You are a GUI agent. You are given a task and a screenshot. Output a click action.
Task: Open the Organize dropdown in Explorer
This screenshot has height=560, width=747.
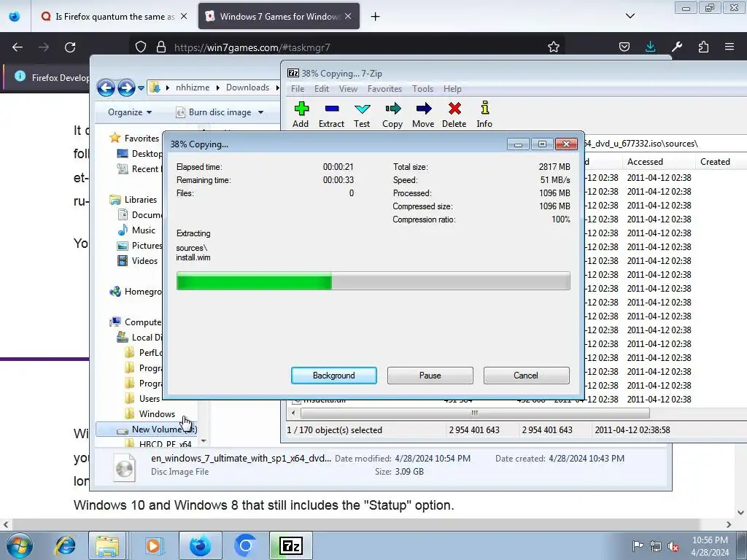coord(130,112)
